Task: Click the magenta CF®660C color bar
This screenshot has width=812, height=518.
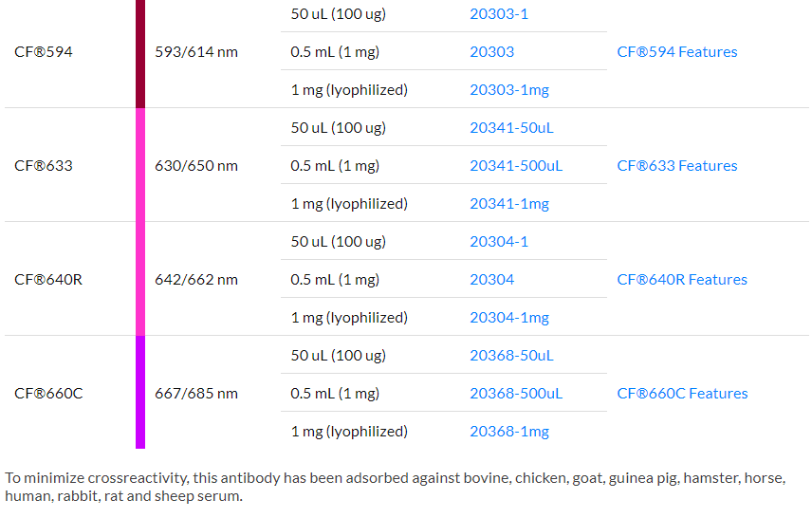Action: [140, 392]
